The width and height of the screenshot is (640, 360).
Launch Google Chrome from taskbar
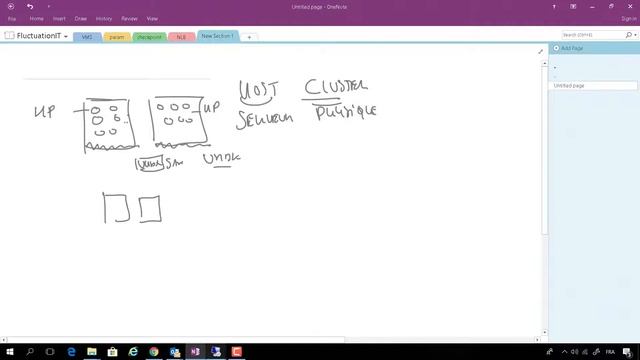click(x=154, y=351)
